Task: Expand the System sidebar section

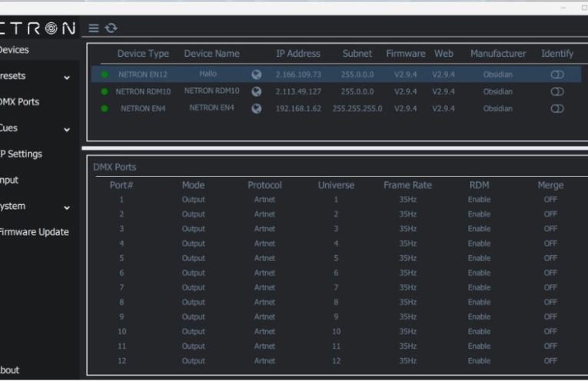Action: coord(66,207)
